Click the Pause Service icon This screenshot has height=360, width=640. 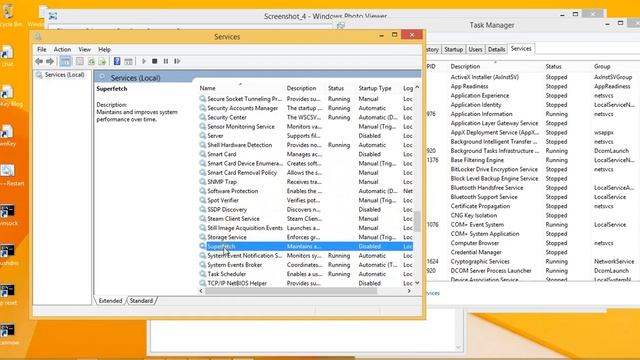pos(166,61)
